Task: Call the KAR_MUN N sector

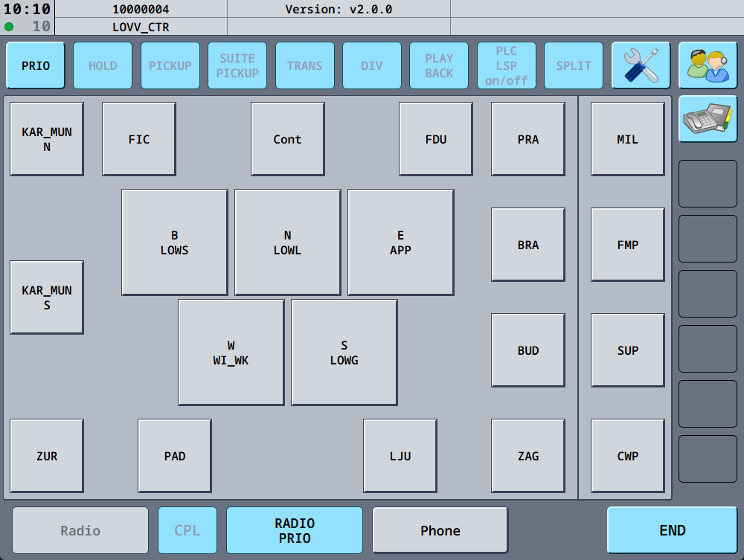Action: click(x=46, y=138)
